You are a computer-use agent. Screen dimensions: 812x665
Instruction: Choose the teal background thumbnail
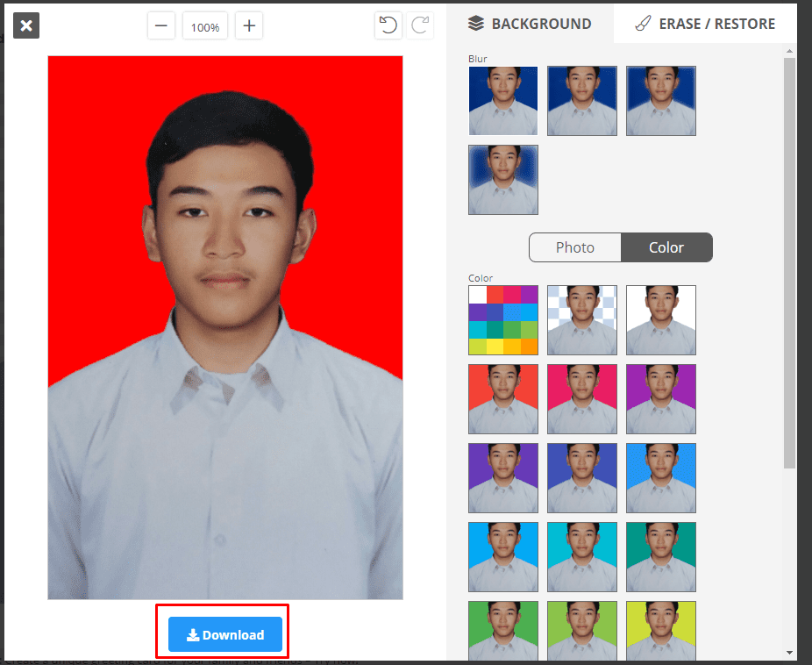pyautogui.click(x=660, y=556)
